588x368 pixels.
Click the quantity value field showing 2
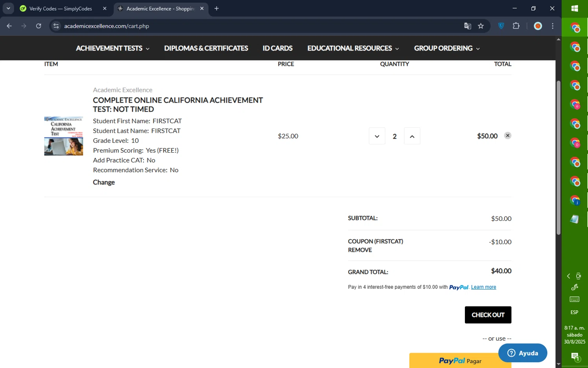395,136
